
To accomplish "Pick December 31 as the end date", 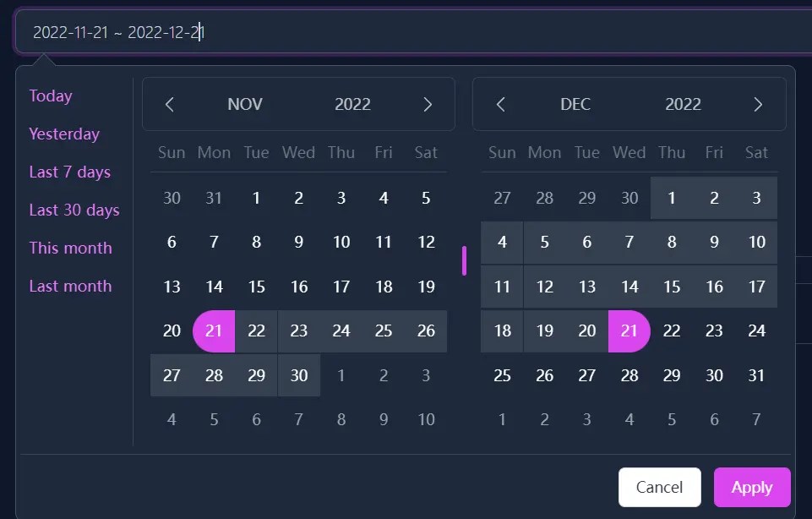I will pos(756,375).
